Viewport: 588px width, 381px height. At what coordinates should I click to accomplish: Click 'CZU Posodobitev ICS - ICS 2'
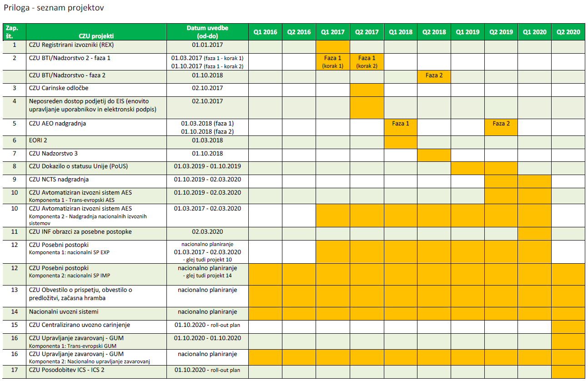67,370
